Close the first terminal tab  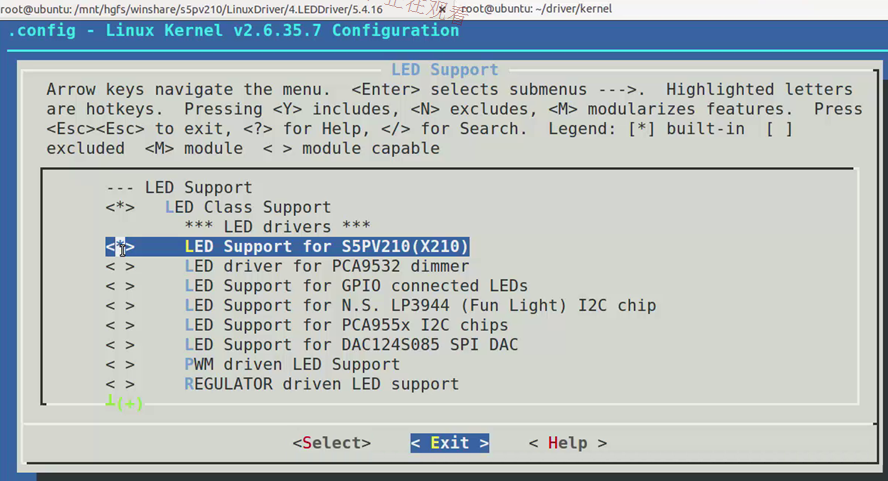(442, 9)
